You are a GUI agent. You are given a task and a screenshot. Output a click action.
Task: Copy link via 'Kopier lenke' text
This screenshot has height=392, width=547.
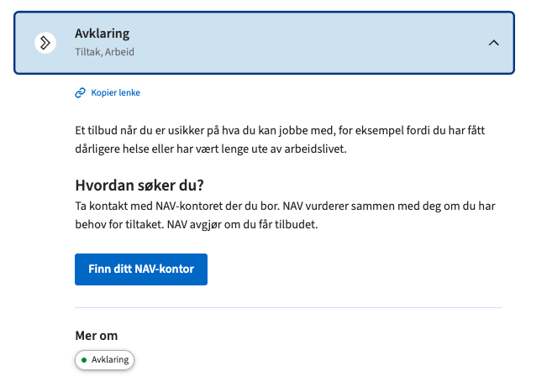coord(115,92)
